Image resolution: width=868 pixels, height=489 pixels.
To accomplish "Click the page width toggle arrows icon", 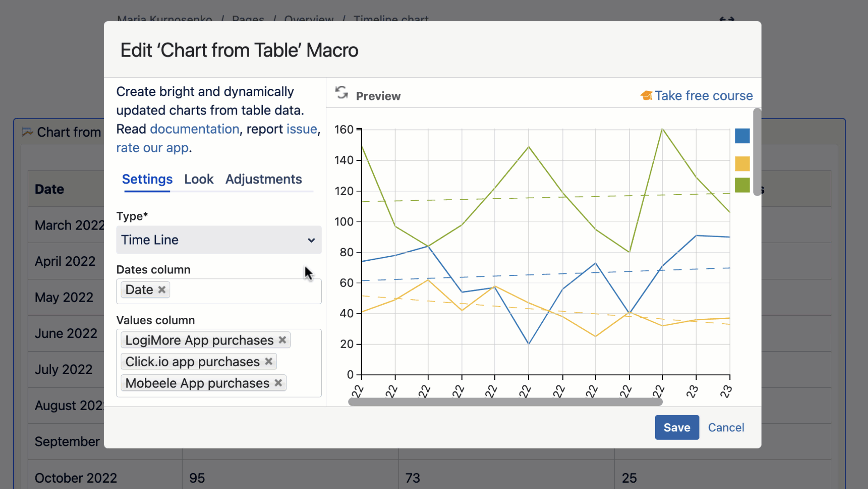I will [x=727, y=19].
